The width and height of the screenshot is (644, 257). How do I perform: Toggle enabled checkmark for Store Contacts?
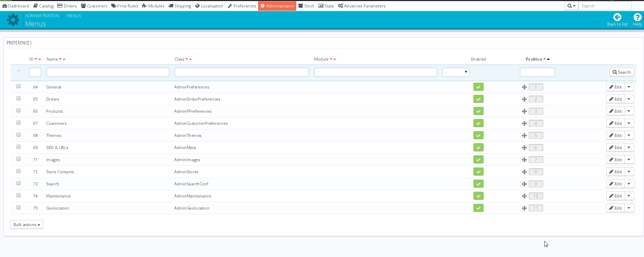pyautogui.click(x=478, y=172)
